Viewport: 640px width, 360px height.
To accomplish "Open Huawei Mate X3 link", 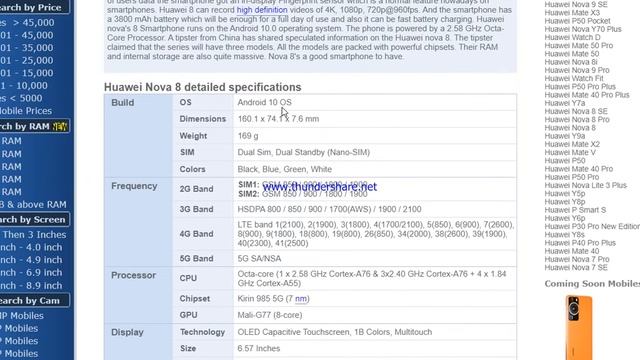I will point(572,13).
